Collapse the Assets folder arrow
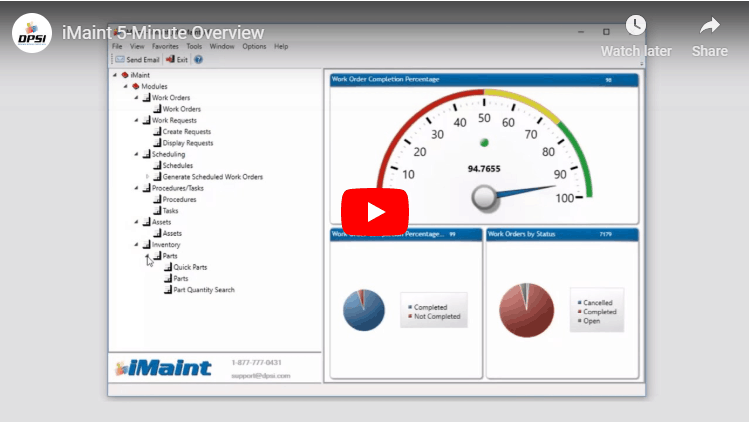Viewport: 749px width, 423px height. click(x=137, y=222)
